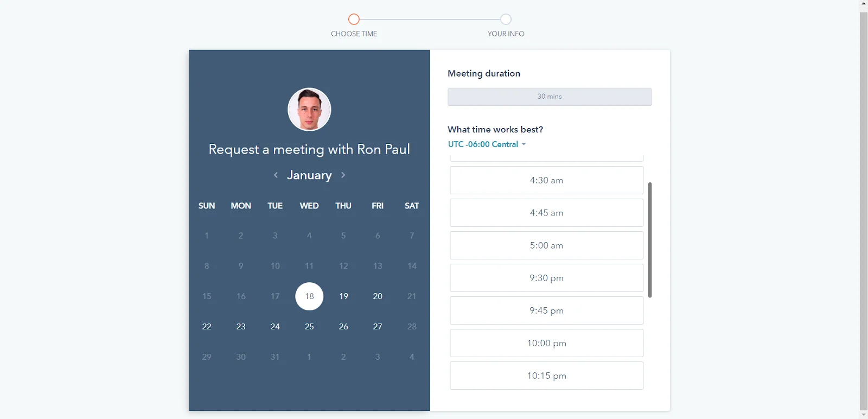
Task: Click the page scrollbar down arrow
Action: click(864, 415)
